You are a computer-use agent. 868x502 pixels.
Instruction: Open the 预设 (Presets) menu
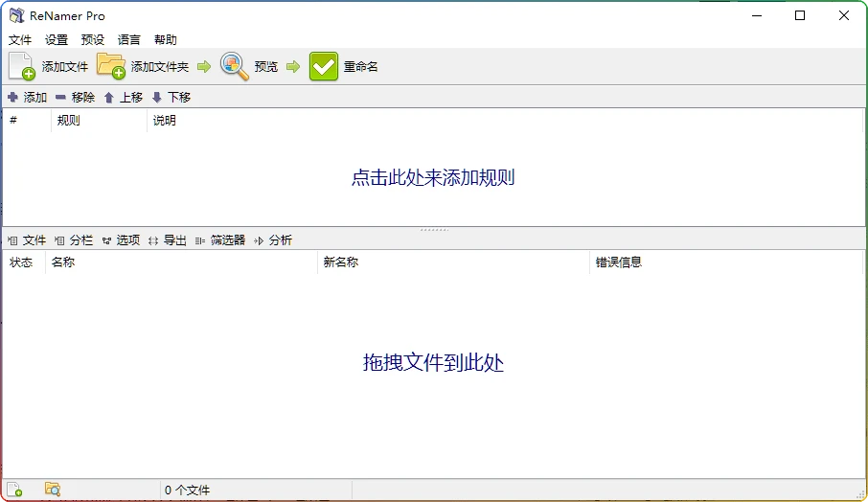click(93, 40)
